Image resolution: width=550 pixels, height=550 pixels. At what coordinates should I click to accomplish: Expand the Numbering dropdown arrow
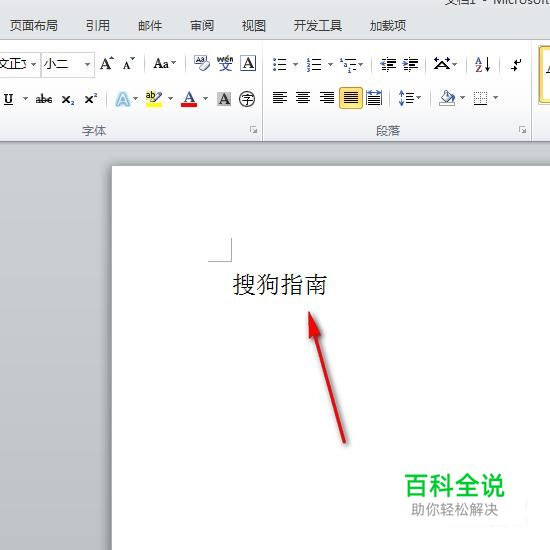point(330,65)
